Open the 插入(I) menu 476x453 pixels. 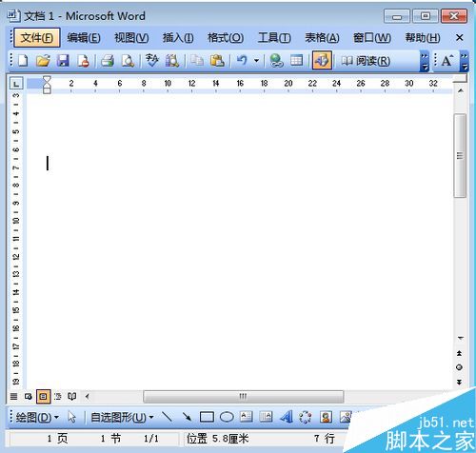[178, 38]
